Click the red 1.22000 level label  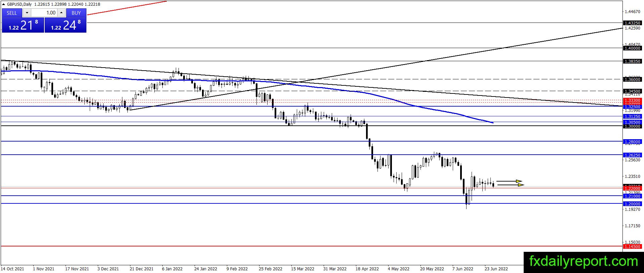[632, 188]
